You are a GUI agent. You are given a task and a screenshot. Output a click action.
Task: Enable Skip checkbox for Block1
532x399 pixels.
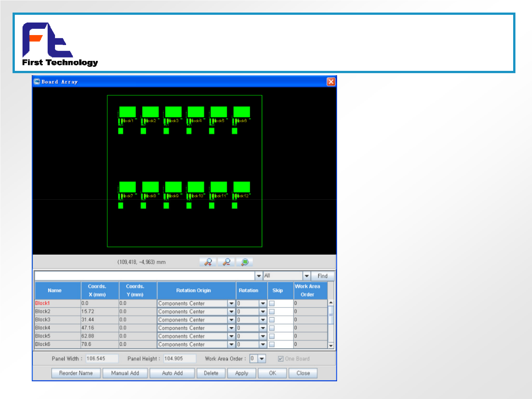[272, 303]
